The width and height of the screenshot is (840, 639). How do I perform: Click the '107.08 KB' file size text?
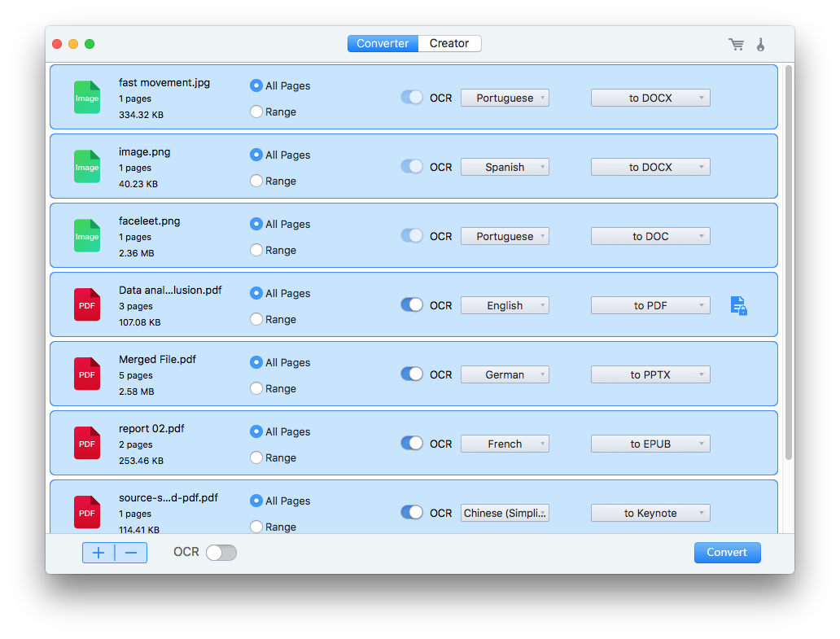coord(140,322)
